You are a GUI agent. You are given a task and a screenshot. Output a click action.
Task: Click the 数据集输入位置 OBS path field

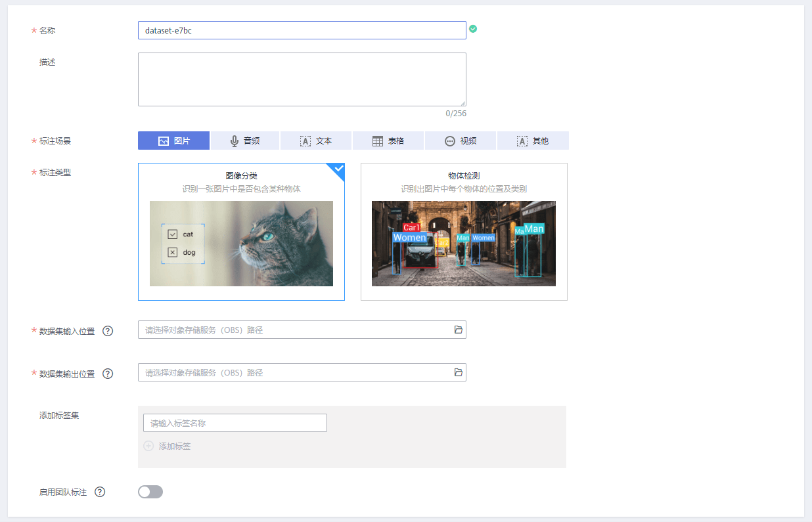click(302, 330)
